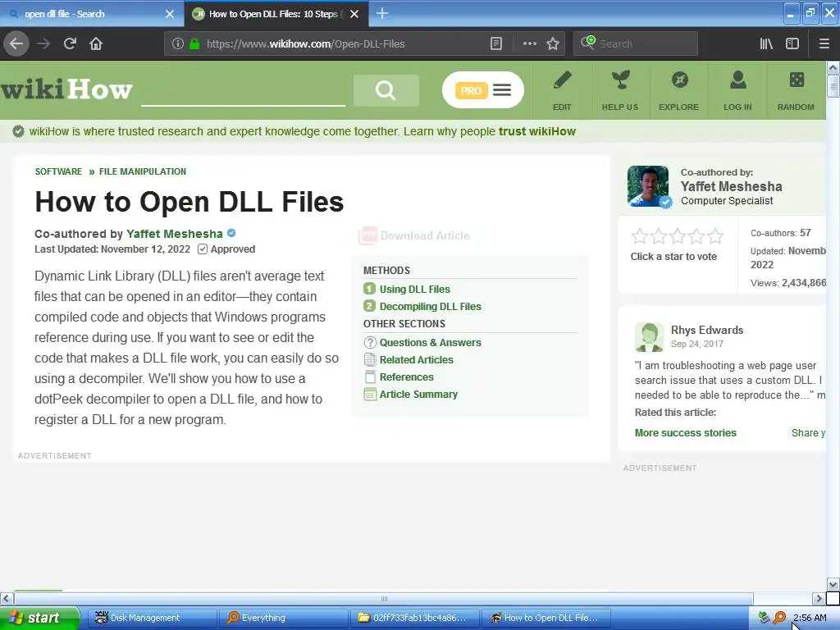Rate article with the fifth star
Viewport: 840px width, 630px height.
click(715, 235)
